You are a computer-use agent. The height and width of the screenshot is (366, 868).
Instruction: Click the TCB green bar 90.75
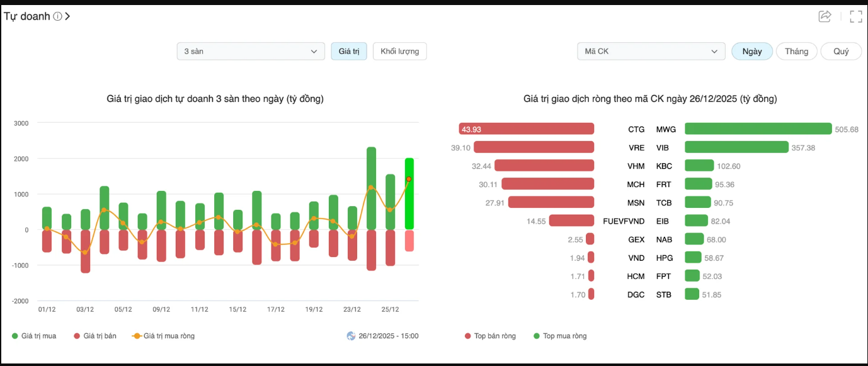pyautogui.click(x=698, y=202)
